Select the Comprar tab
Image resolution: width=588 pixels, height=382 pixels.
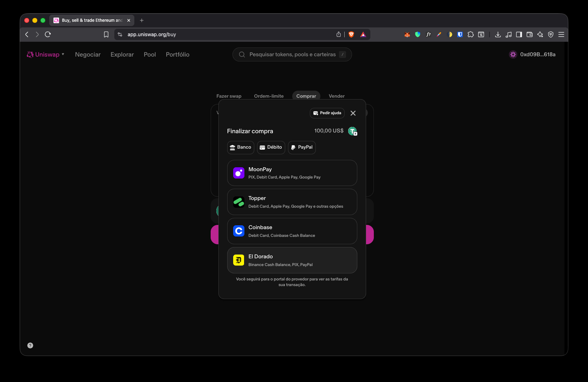click(306, 96)
